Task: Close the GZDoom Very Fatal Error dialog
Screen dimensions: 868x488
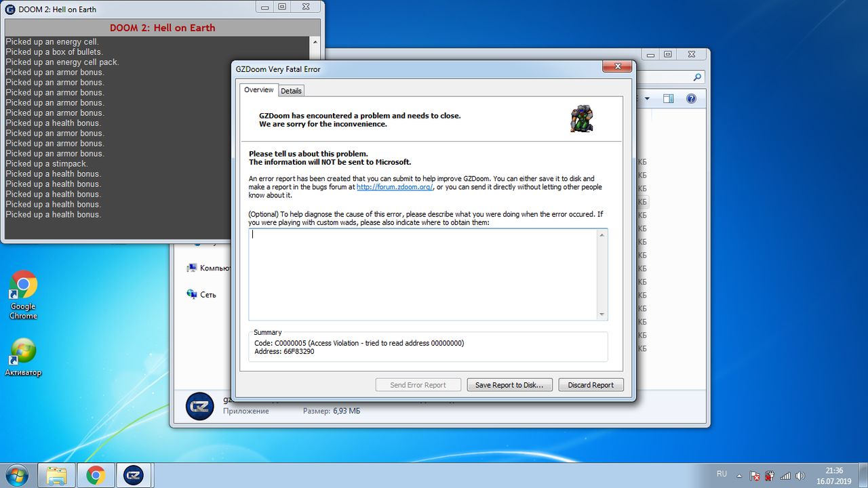Action: point(616,66)
